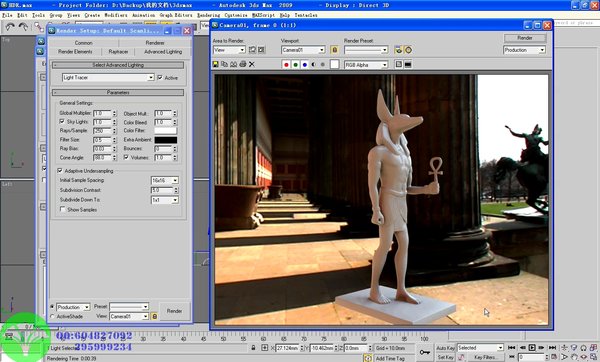The image size is (600, 362).
Task: Open Area to Render View dropdown
Action: (229, 50)
